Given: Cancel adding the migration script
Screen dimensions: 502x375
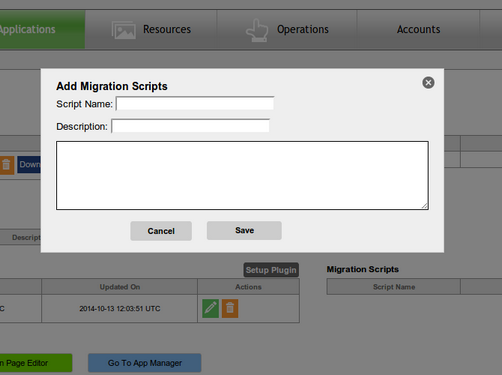Looking at the screenshot, I should tap(161, 231).
